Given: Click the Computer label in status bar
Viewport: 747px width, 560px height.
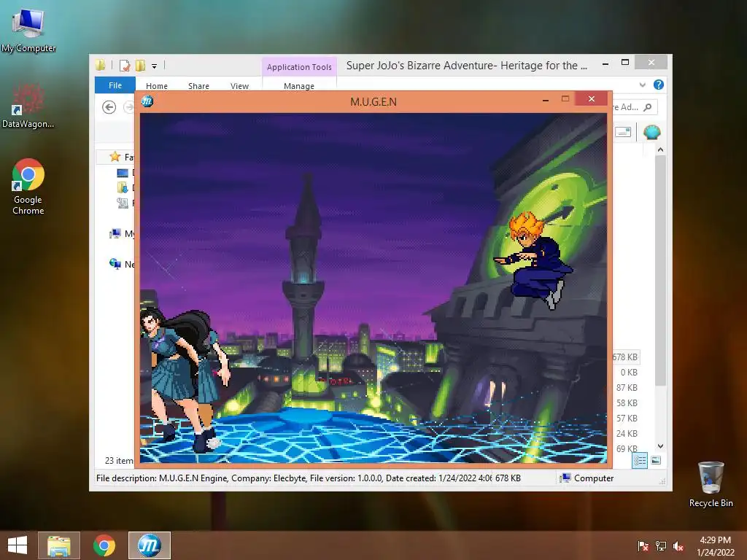Looking at the screenshot, I should pyautogui.click(x=594, y=478).
